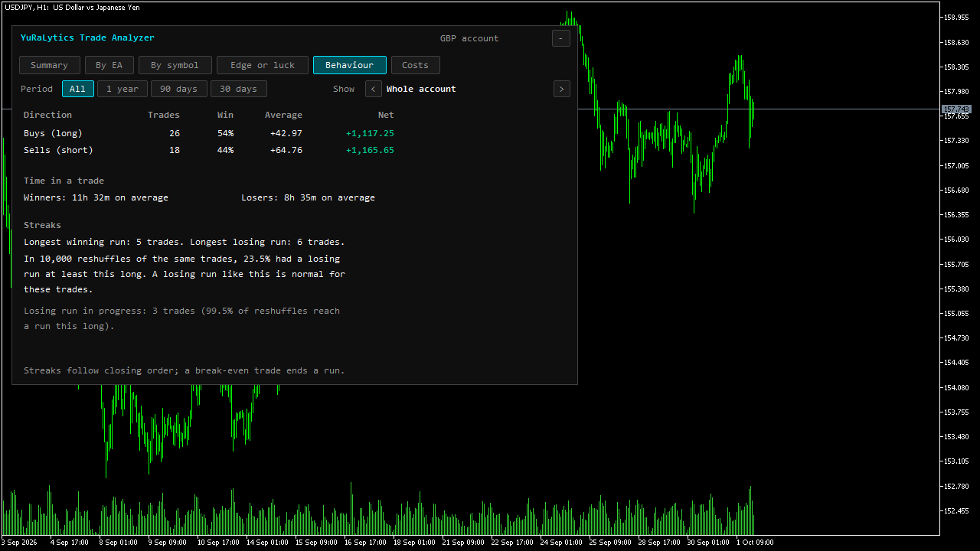Open the Edge or luck tab
The height and width of the screenshot is (551, 980).
coord(263,65)
